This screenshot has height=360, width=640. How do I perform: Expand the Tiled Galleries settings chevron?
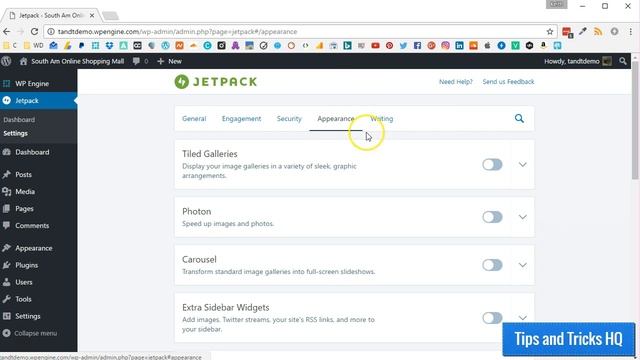(x=522, y=164)
